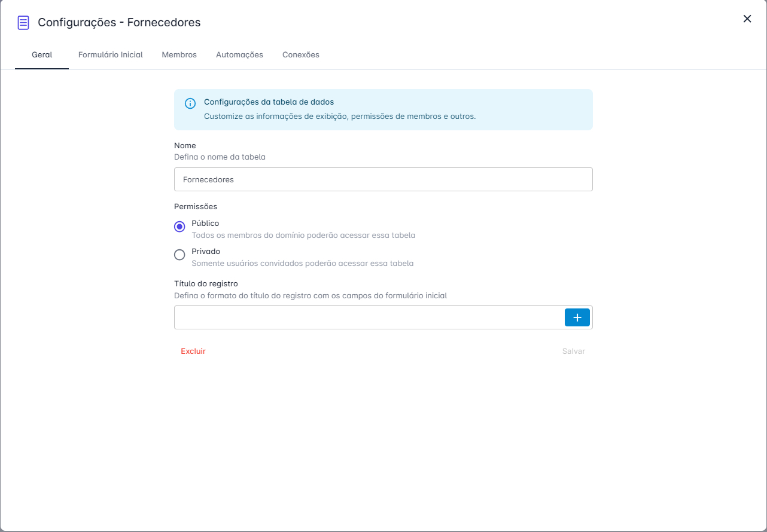Click the Salvar button

(x=574, y=351)
